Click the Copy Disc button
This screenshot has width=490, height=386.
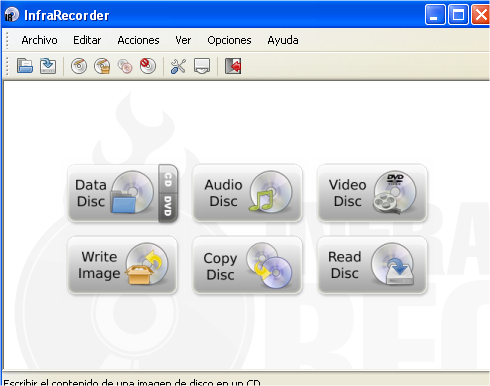click(247, 265)
